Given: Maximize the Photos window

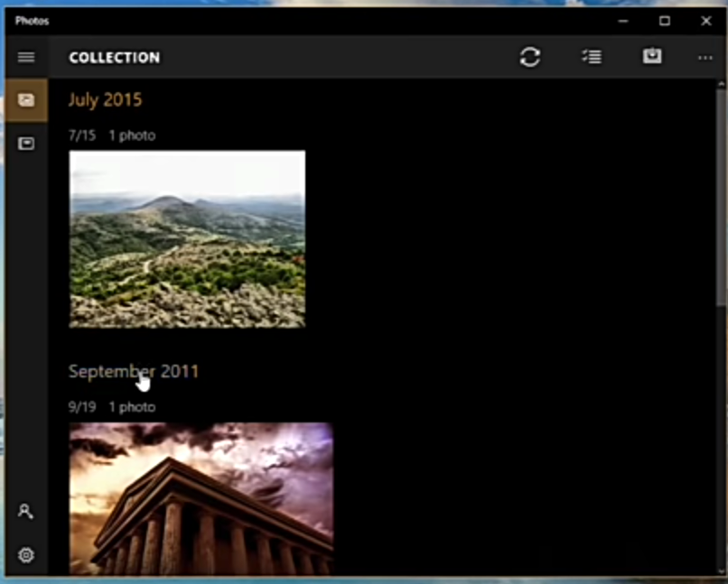Looking at the screenshot, I should tap(665, 21).
